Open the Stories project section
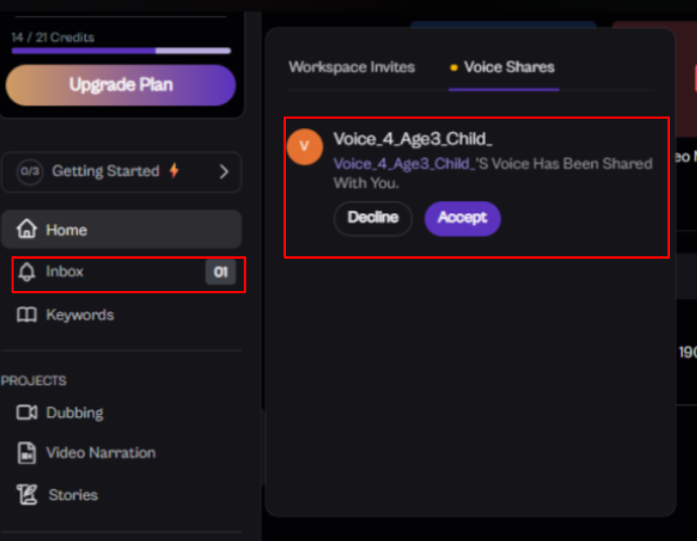697x541 pixels. [x=73, y=495]
